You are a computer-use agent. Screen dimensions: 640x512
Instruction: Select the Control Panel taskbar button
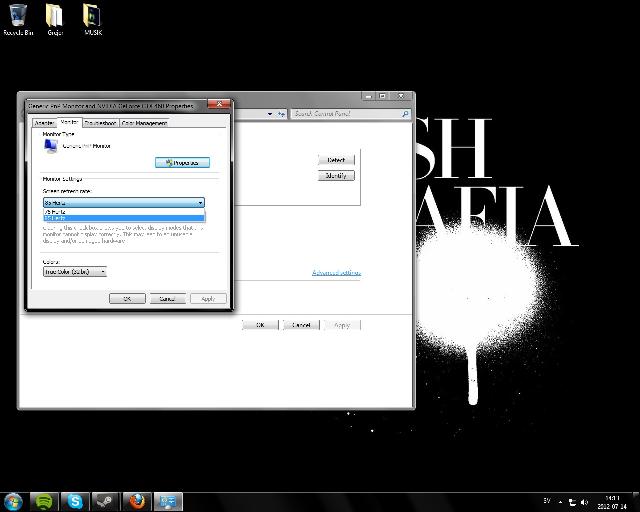point(168,502)
